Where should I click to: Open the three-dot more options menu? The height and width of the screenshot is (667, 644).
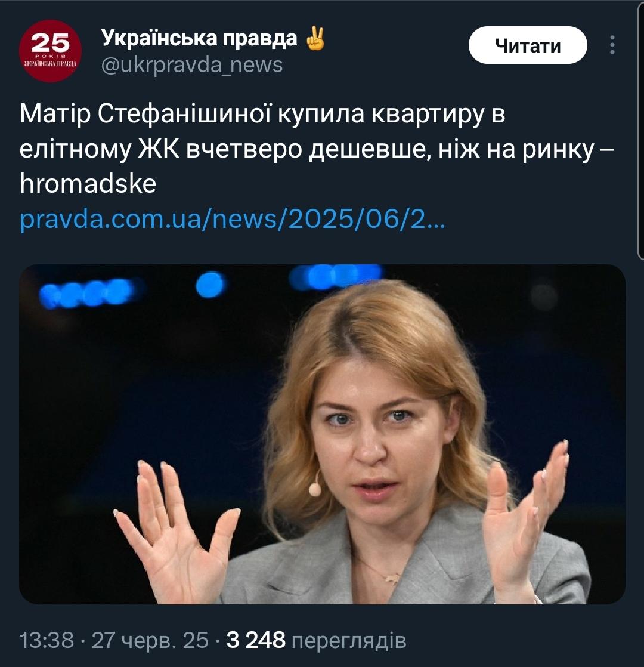tap(612, 45)
